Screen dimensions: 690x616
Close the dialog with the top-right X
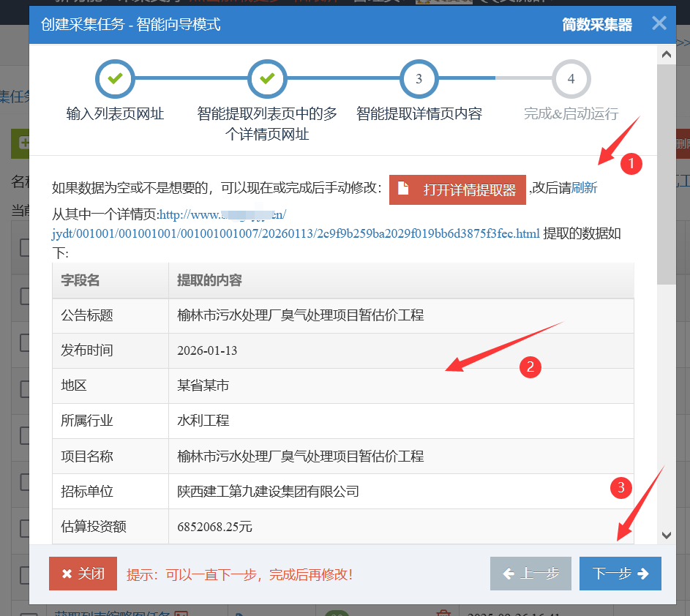pos(659,23)
